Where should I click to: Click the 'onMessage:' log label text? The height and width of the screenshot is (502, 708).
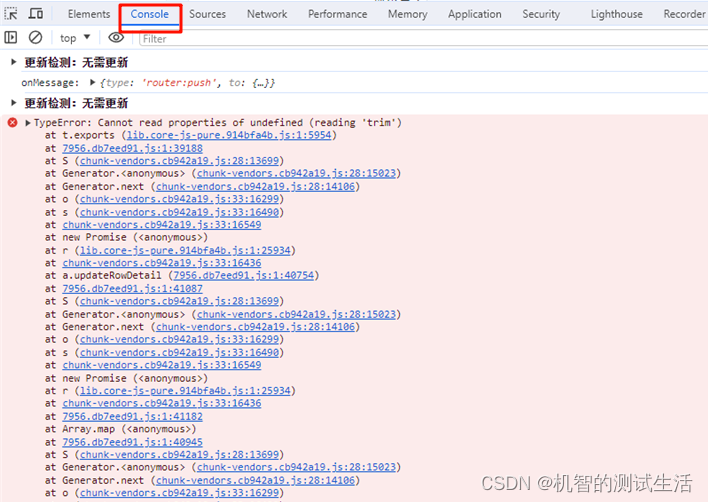point(50,83)
